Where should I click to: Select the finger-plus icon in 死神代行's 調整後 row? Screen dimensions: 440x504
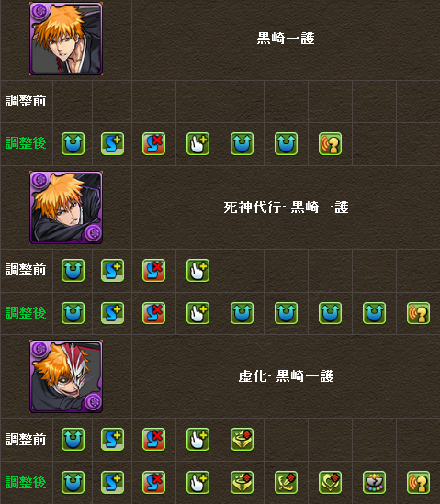point(197,313)
